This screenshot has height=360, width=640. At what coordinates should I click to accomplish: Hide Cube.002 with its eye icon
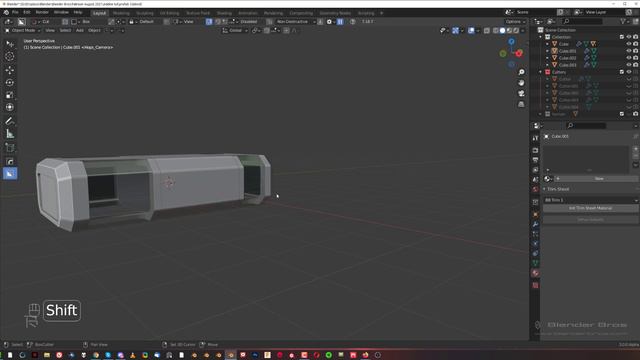629,58
